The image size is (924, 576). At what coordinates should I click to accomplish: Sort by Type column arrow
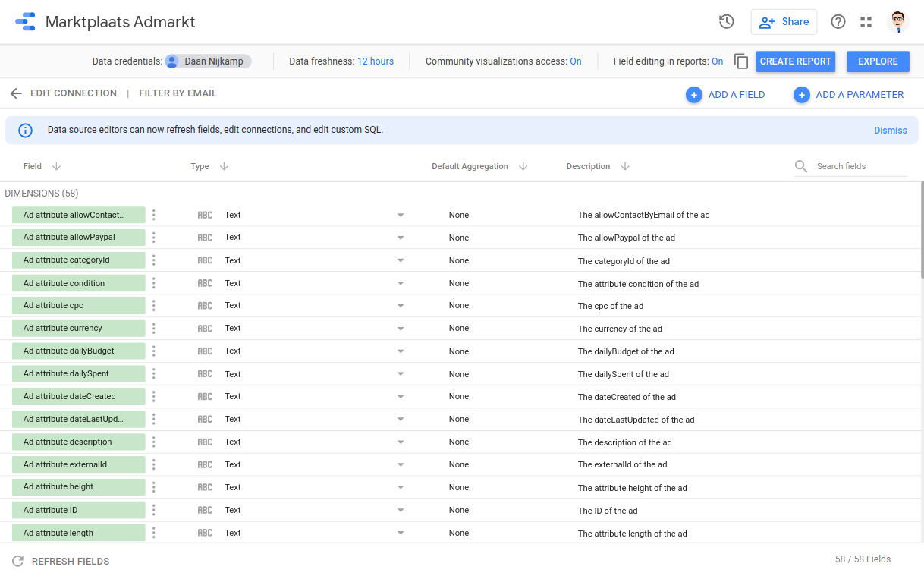tap(224, 166)
